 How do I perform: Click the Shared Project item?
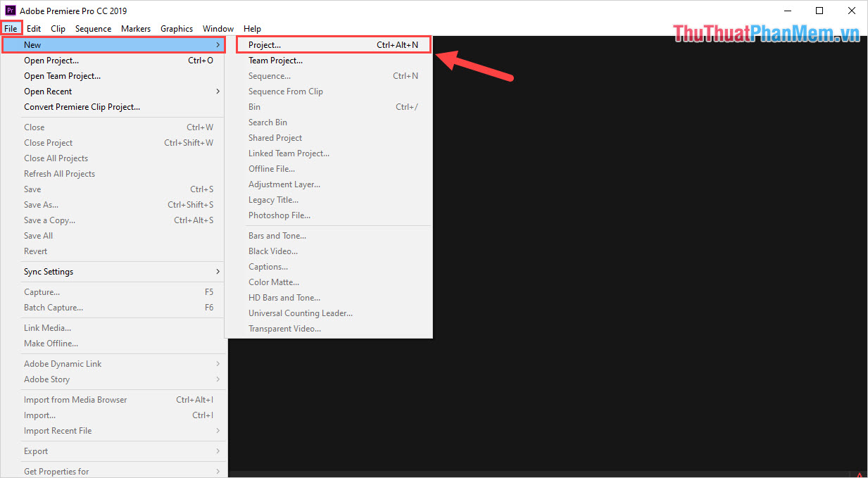pyautogui.click(x=328, y=138)
